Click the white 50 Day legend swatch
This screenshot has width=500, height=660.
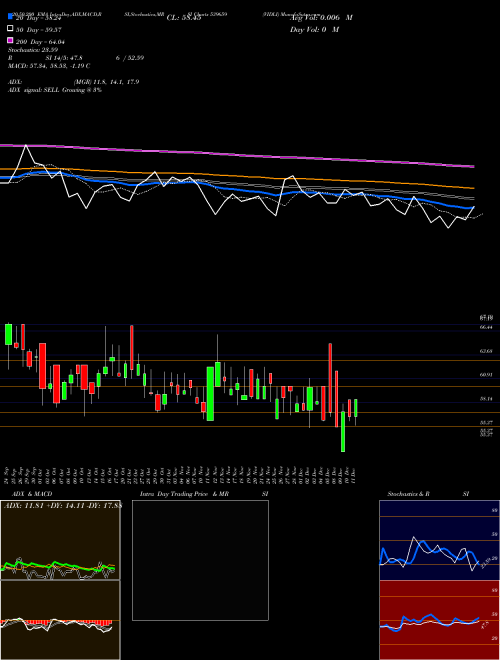[x=11, y=29]
